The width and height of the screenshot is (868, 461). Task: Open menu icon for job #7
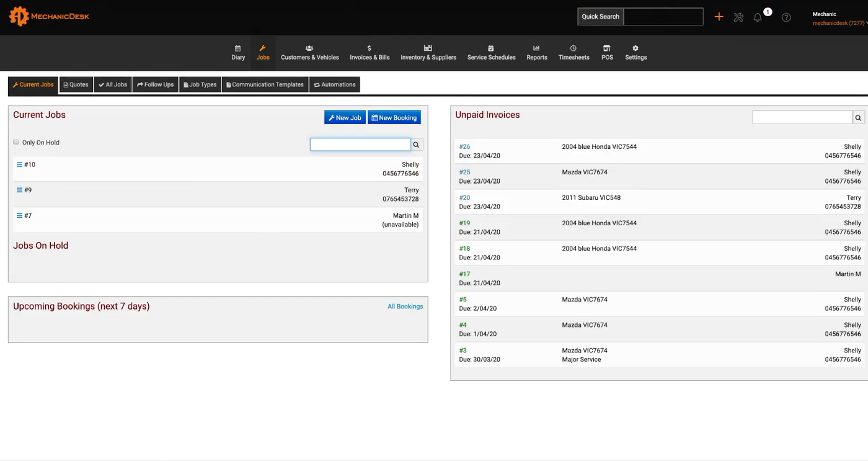coord(19,215)
